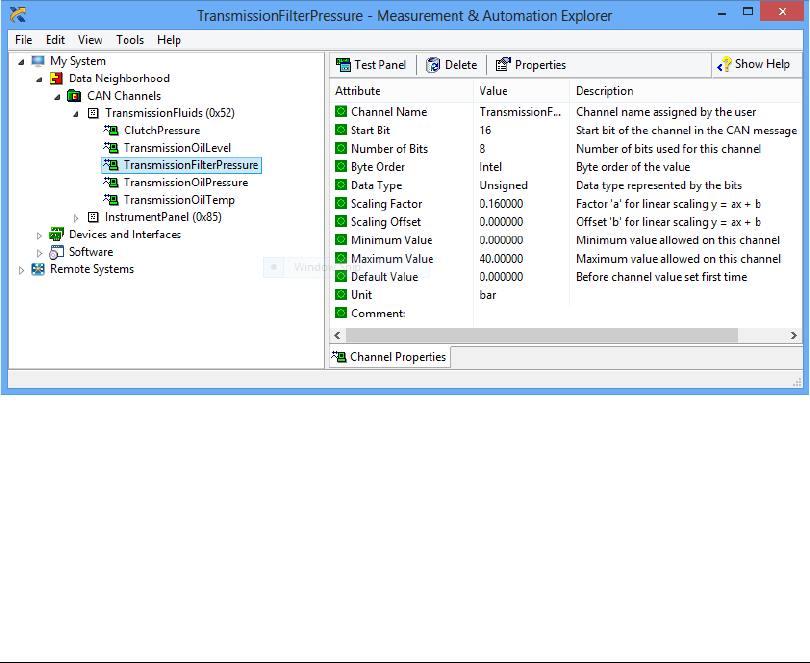The image size is (810, 663).
Task: Click the Test Panel button label
Action: [380, 65]
